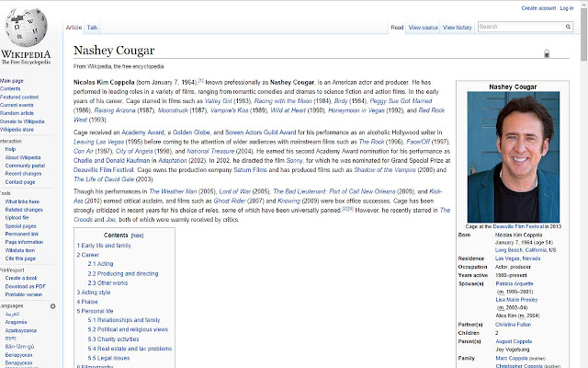Open the Leaving Las Vegas film link
This screenshot has height=368, width=588.
tap(98, 142)
